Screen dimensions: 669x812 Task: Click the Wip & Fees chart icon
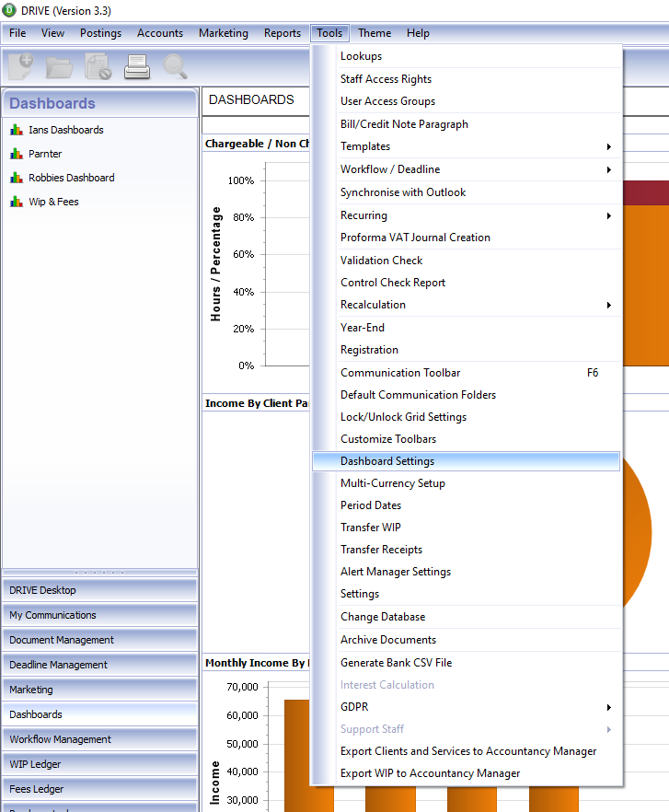coord(17,202)
